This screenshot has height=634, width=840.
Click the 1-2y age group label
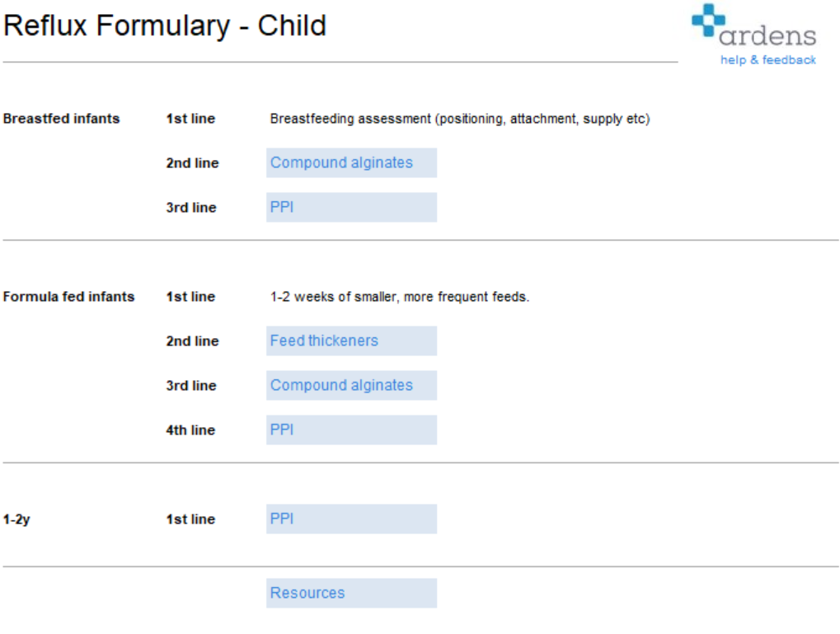coord(16,519)
